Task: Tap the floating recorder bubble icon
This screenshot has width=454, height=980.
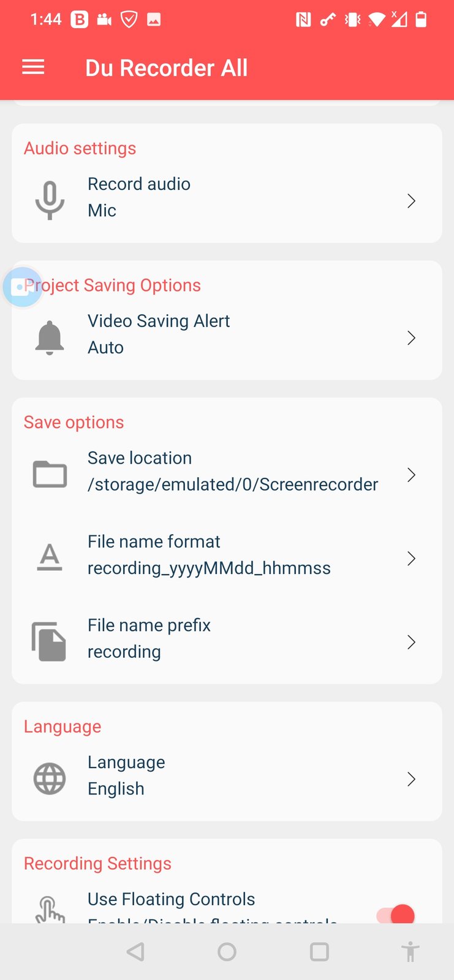Action: pos(22,287)
